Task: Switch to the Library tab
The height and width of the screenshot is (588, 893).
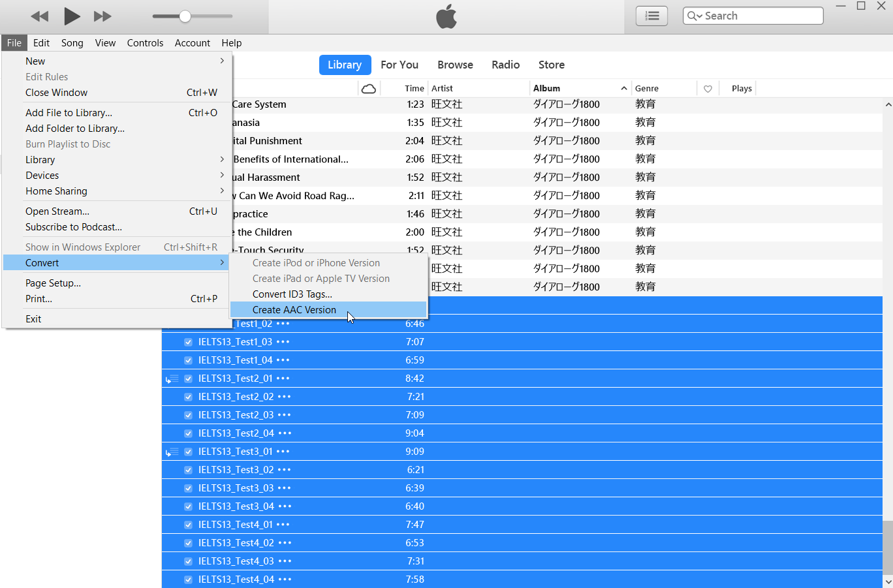Action: pyautogui.click(x=345, y=65)
